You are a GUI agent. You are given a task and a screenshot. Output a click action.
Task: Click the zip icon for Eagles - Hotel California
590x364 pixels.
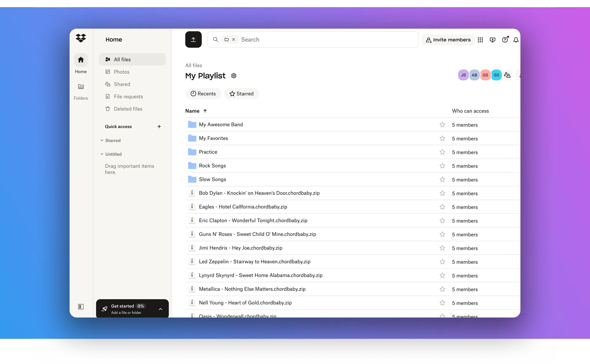(x=192, y=207)
